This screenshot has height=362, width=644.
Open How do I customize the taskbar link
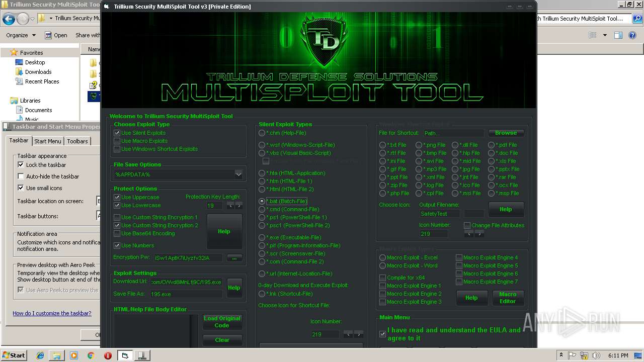coord(52,313)
